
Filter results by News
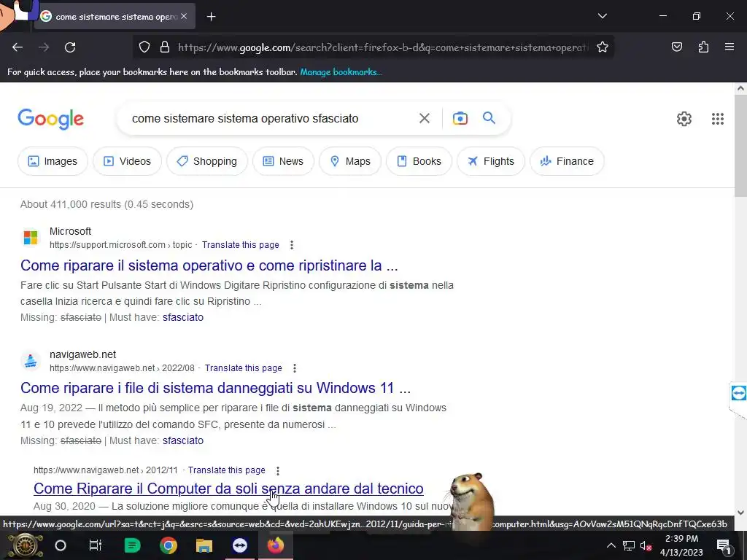[283, 161]
